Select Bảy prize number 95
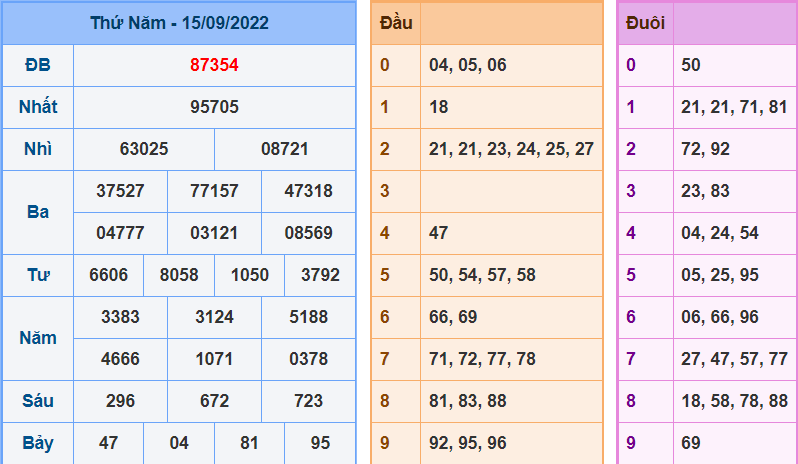The height and width of the screenshot is (464, 798). (320, 443)
